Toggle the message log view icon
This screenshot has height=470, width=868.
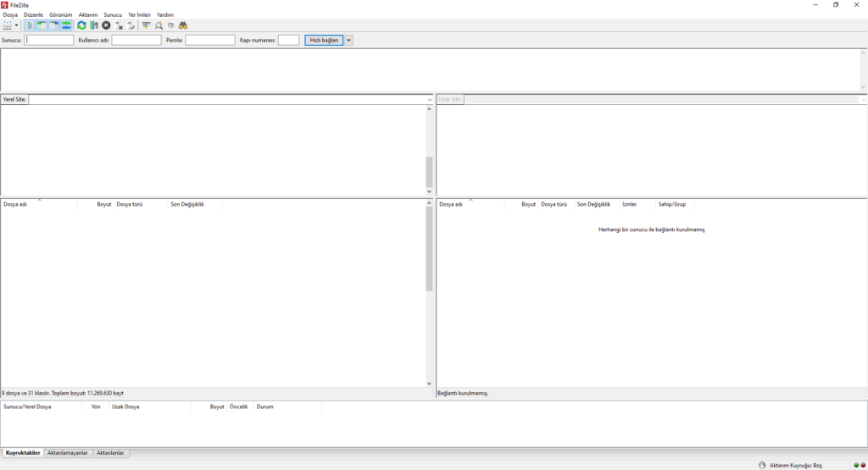click(30, 25)
